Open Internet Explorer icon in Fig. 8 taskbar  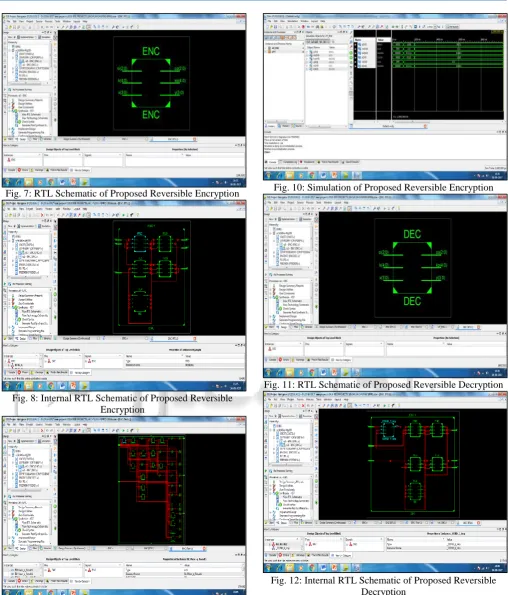coord(18,386)
